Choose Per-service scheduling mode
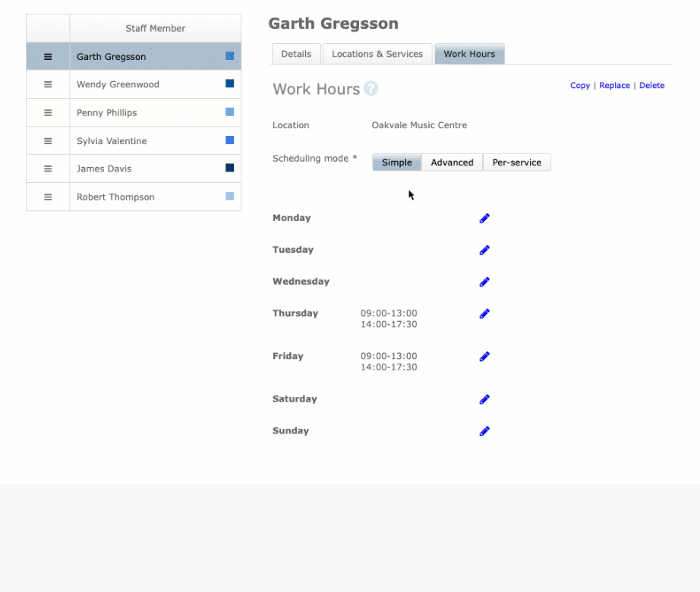The height and width of the screenshot is (592, 700). coord(516,162)
